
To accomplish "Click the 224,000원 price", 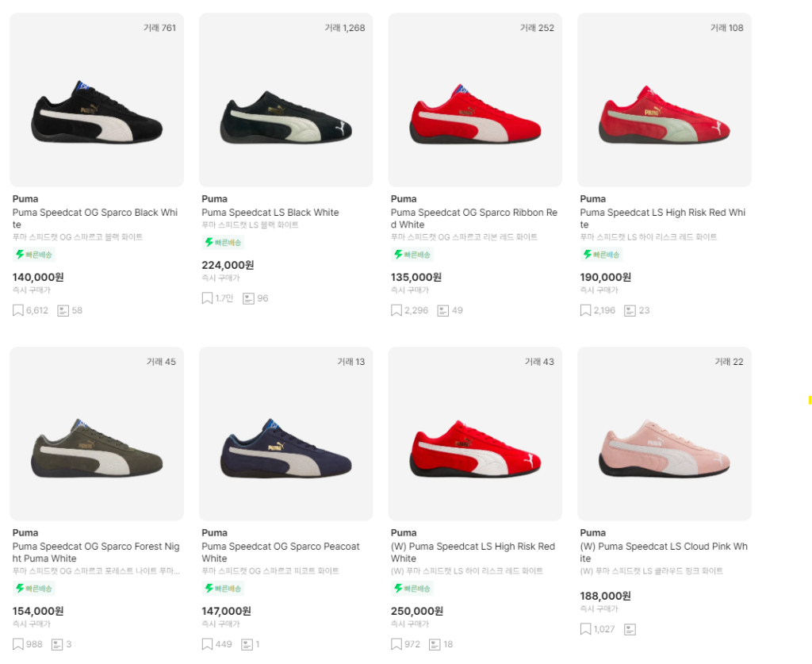I will pyautogui.click(x=228, y=265).
